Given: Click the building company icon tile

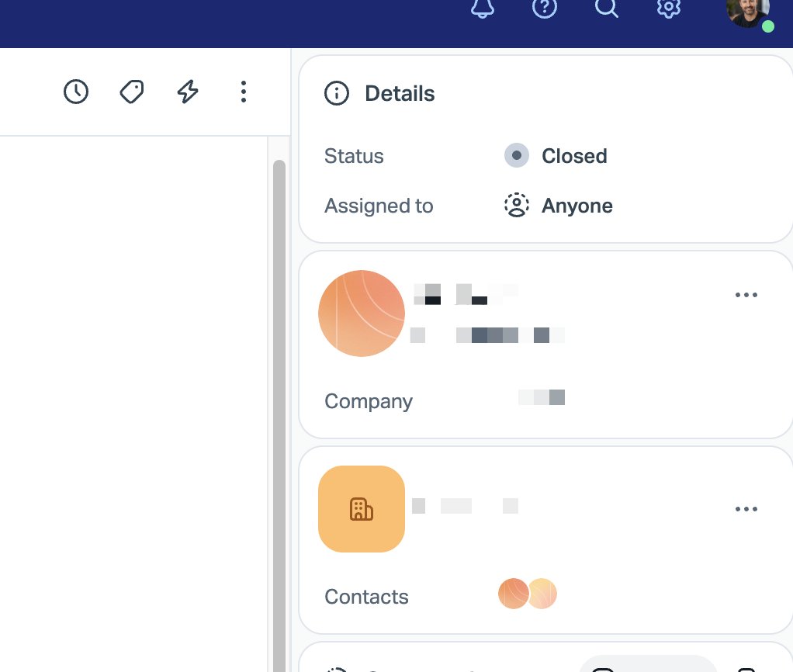Looking at the screenshot, I should coord(362,509).
